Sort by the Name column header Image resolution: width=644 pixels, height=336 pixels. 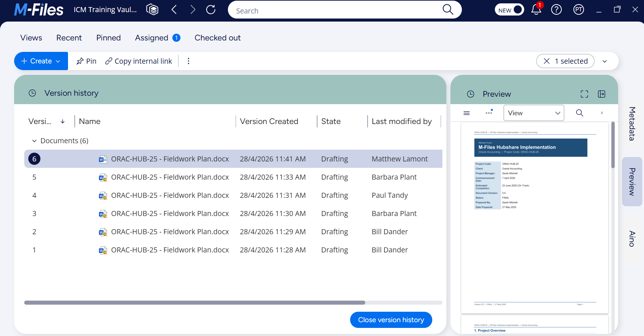pos(90,121)
